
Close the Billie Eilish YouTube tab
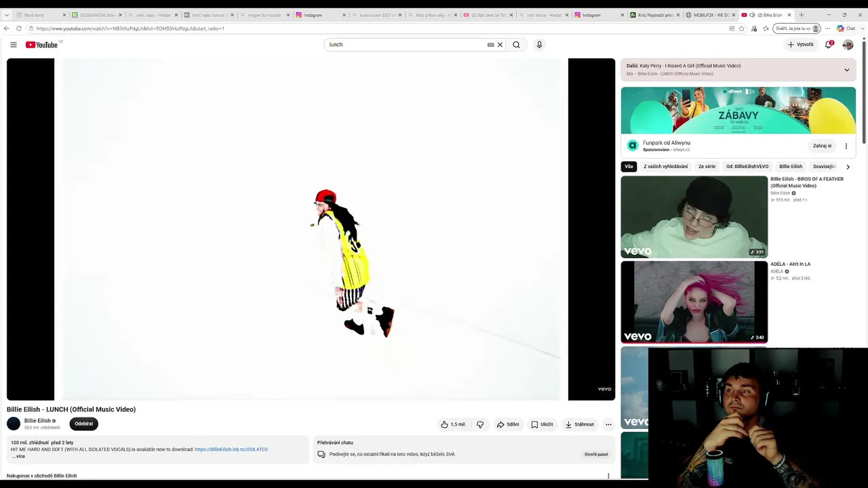click(x=789, y=15)
